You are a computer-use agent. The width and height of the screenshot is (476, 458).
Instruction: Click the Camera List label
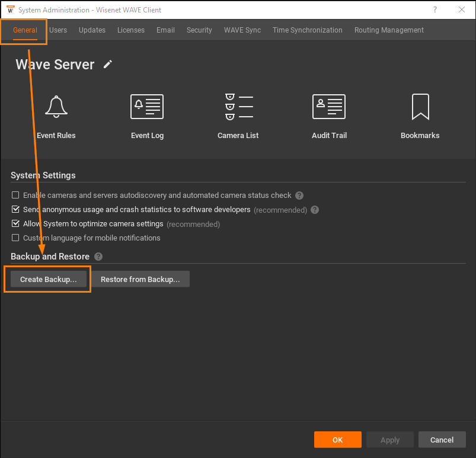point(238,135)
